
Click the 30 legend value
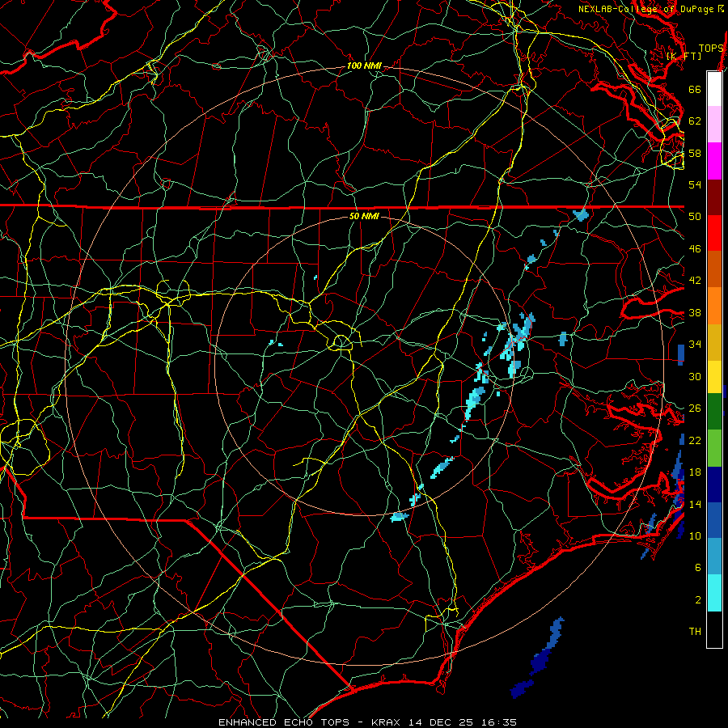(x=695, y=376)
